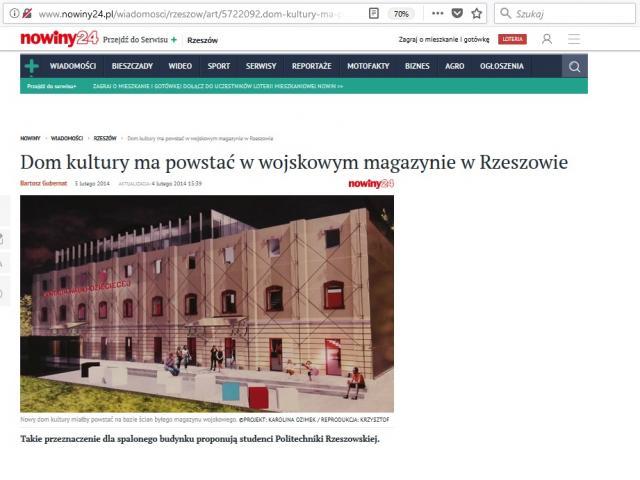This screenshot has width=640, height=480.
Task: Click the user account icon
Action: (x=547, y=40)
